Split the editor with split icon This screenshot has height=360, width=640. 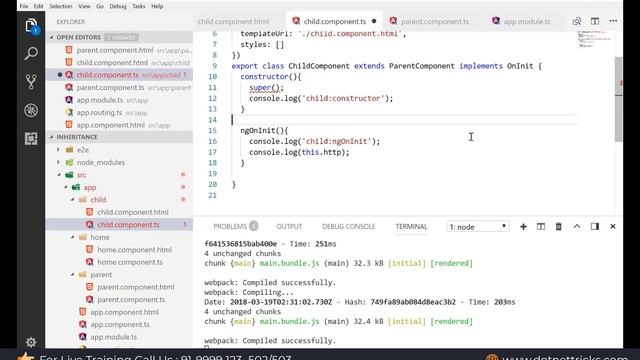tap(595, 21)
